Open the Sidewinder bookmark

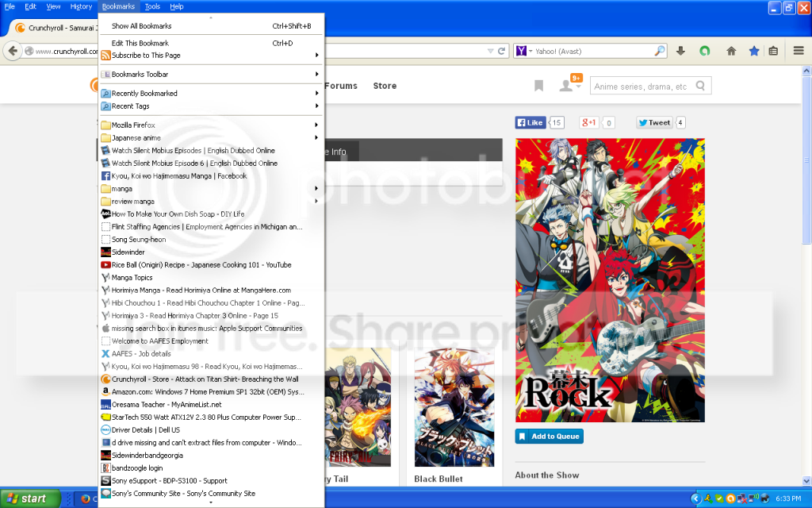(x=211, y=252)
